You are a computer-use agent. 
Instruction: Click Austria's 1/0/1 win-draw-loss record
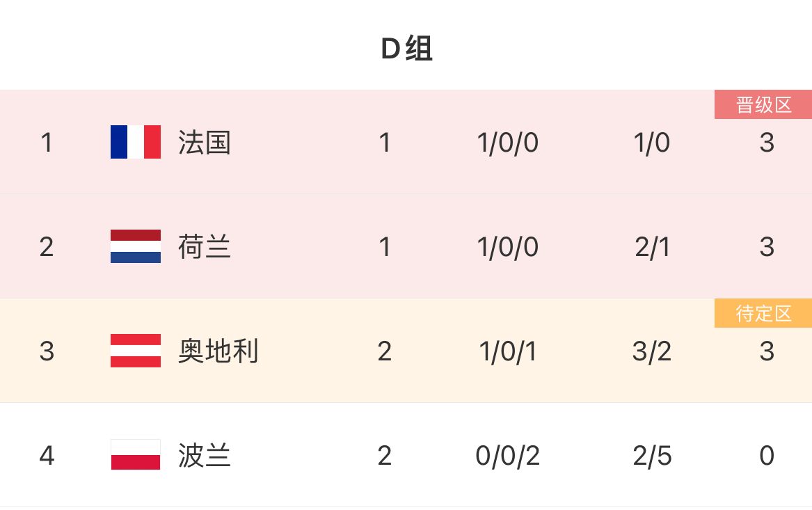507,351
